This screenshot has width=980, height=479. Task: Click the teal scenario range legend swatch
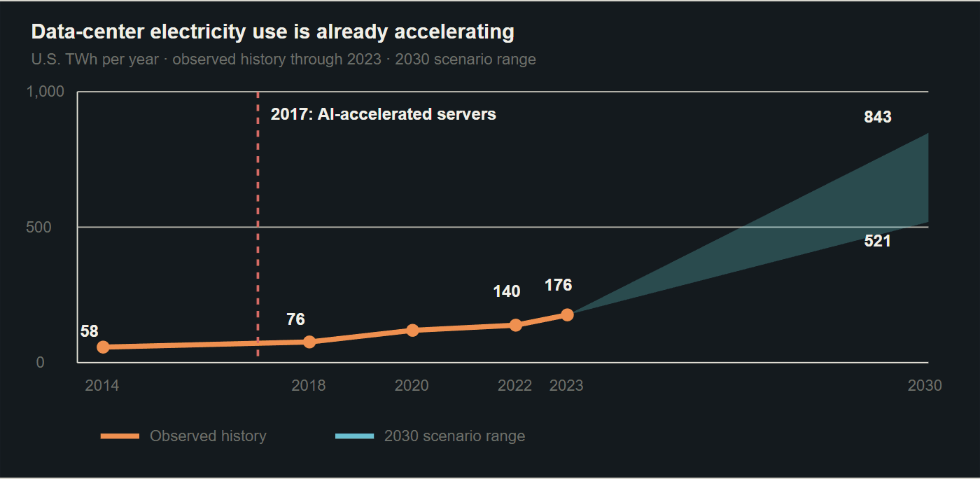(354, 436)
